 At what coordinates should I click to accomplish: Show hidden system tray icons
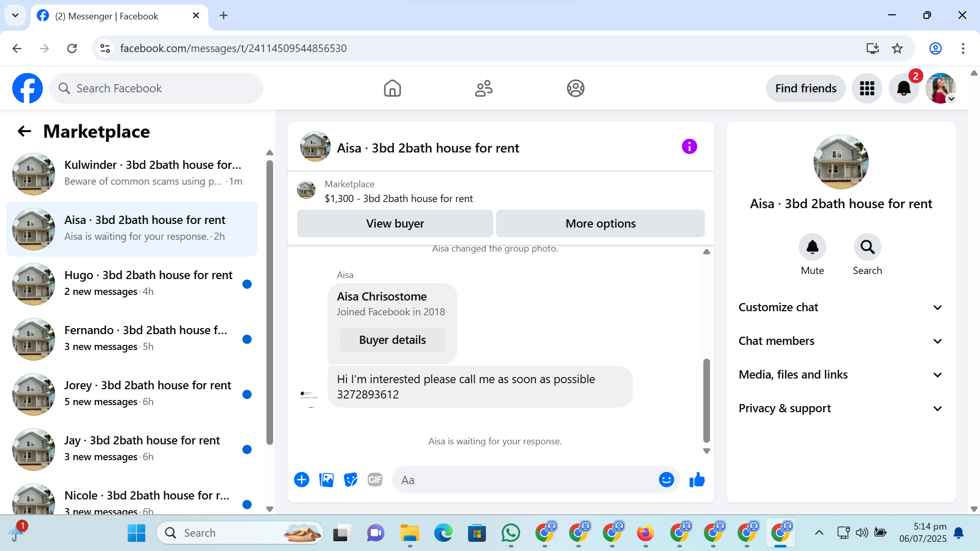tap(819, 533)
